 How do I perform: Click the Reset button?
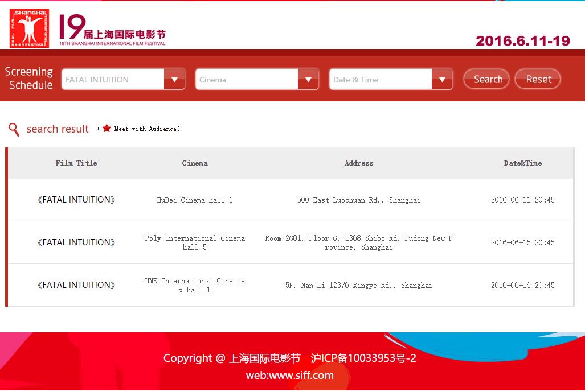click(538, 79)
